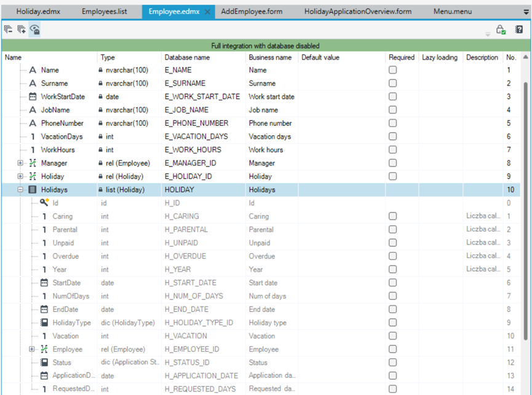Click the dictionary icon beside HolidayType
The height and width of the screenshot is (395, 532).
click(44, 323)
